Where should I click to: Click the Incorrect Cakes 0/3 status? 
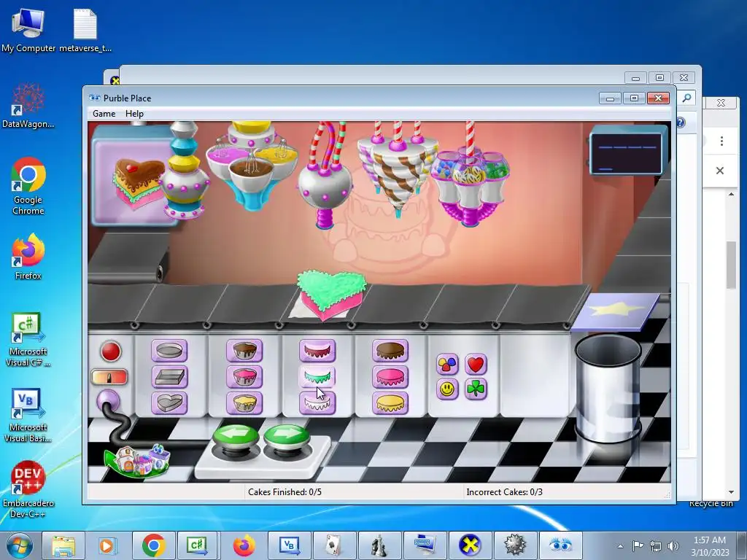point(505,492)
